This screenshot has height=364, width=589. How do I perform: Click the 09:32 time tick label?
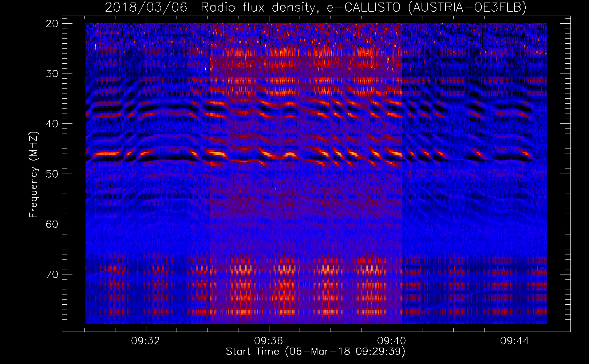146,341
